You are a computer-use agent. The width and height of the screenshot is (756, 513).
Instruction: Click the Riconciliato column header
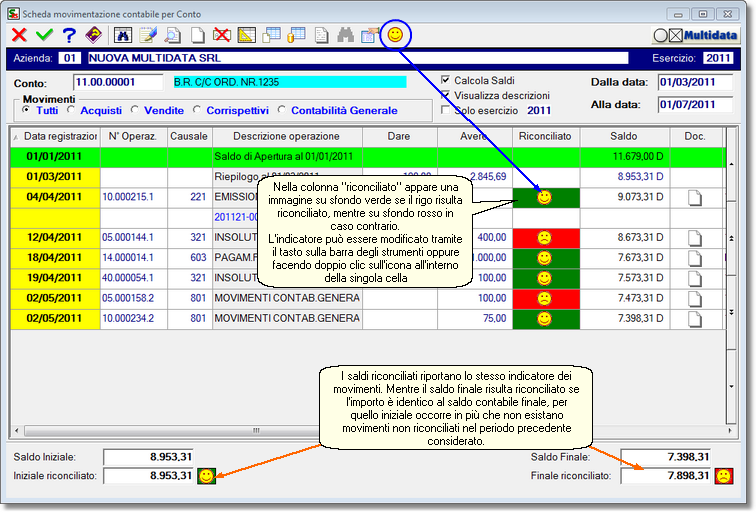point(546,137)
